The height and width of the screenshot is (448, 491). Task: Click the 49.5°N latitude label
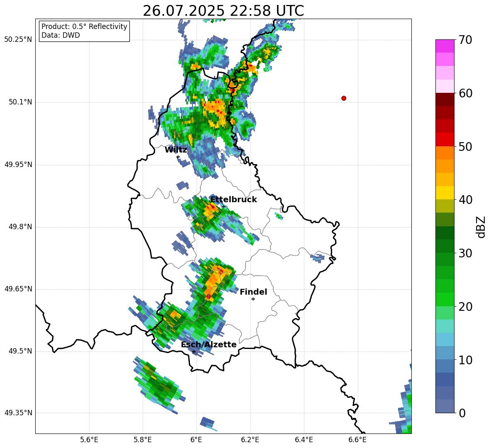(20, 351)
